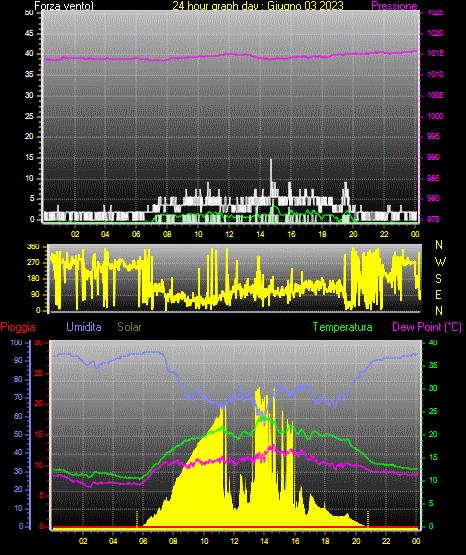Click the Pressione legend label
The image size is (466, 555).
coord(394,6)
